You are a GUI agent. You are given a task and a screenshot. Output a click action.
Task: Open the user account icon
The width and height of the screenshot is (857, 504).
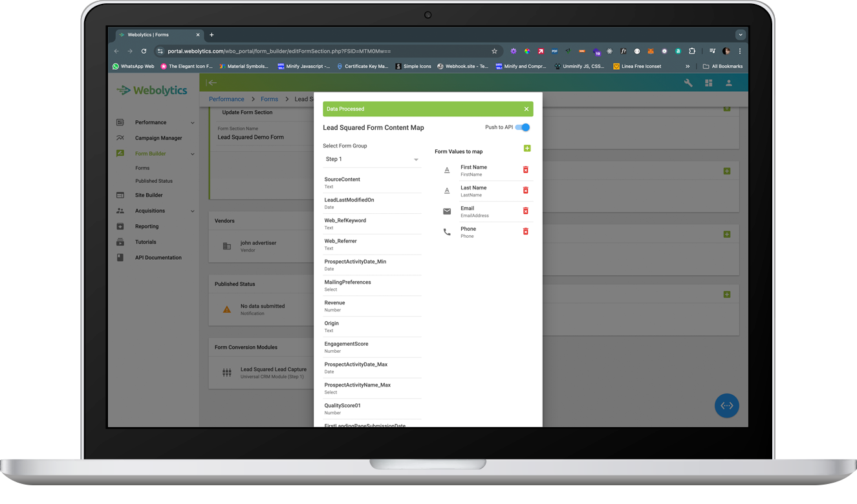coord(728,83)
